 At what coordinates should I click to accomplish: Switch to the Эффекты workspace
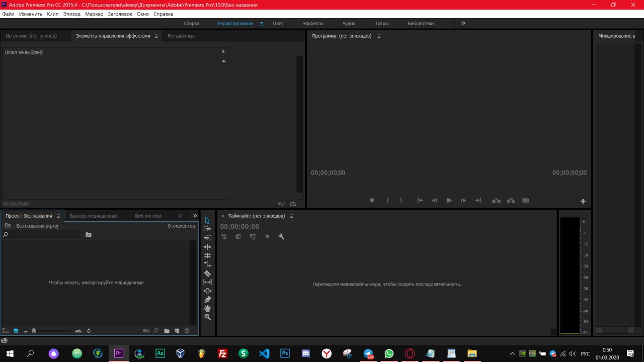(313, 24)
